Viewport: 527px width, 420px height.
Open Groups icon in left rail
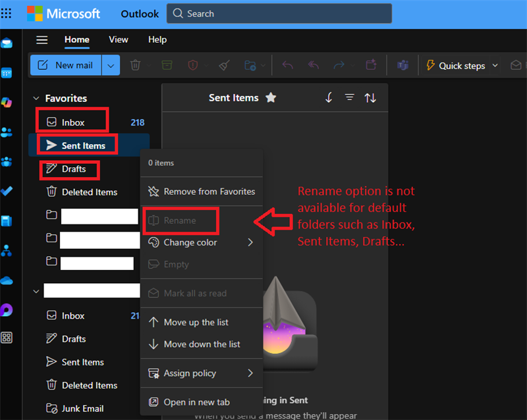(7, 162)
